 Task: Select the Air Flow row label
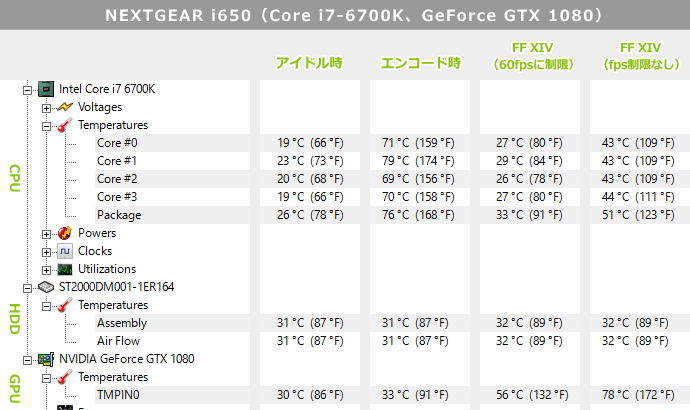pos(118,341)
